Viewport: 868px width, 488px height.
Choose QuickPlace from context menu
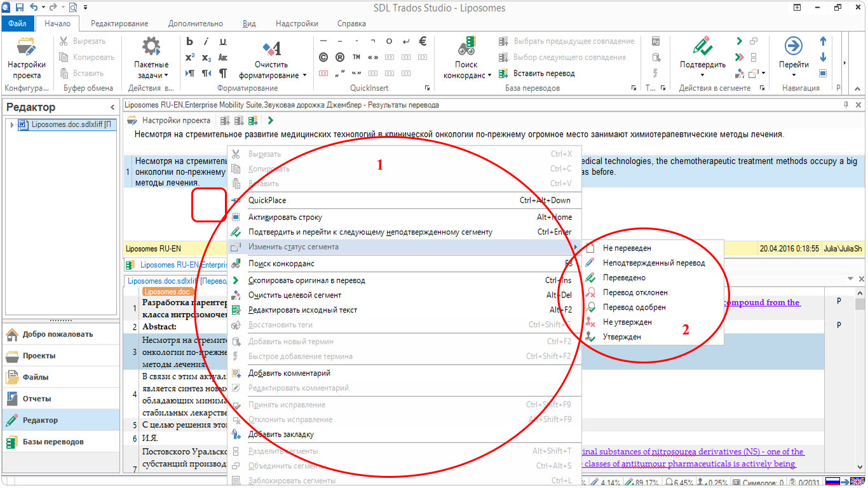click(404, 200)
